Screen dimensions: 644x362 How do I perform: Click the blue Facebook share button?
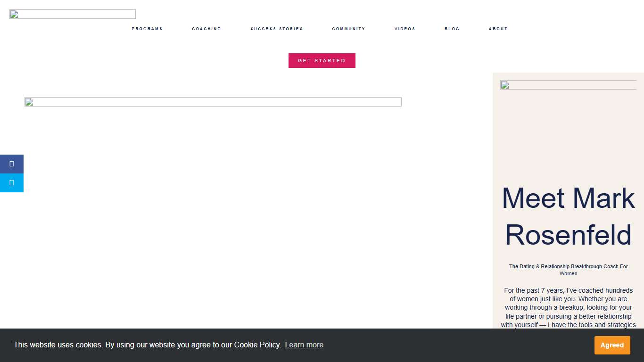(12, 164)
